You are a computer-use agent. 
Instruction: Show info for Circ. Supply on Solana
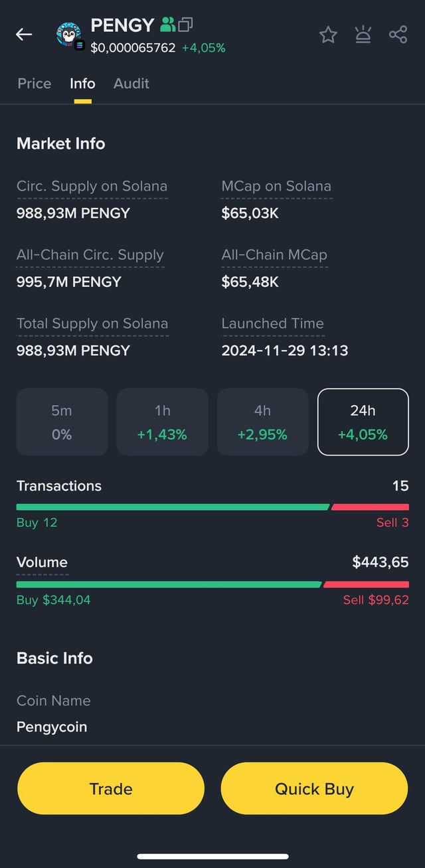click(x=92, y=187)
